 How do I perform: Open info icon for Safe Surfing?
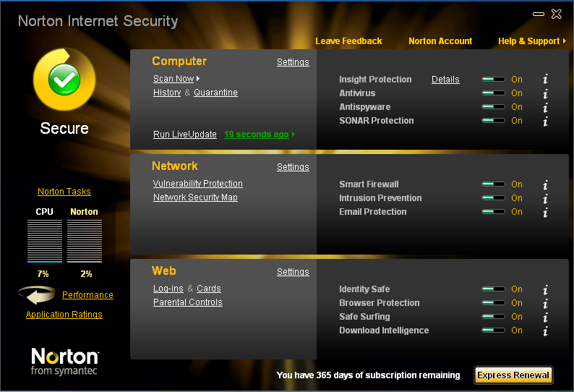[x=545, y=317]
